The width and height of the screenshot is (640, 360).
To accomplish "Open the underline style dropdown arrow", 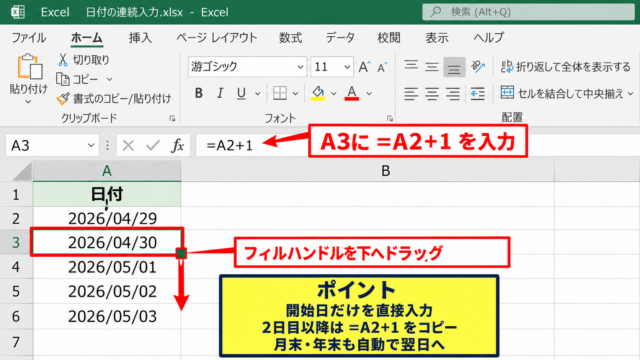I will pyautogui.click(x=258, y=94).
